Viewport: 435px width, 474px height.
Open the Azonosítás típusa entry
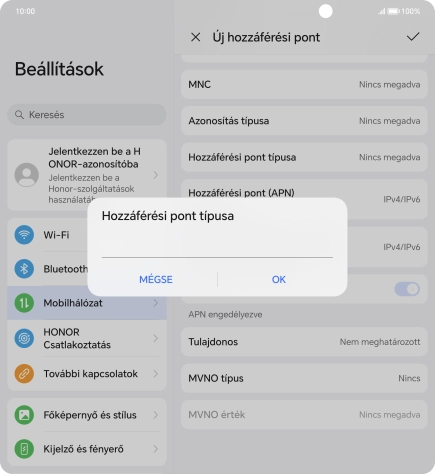(x=304, y=121)
